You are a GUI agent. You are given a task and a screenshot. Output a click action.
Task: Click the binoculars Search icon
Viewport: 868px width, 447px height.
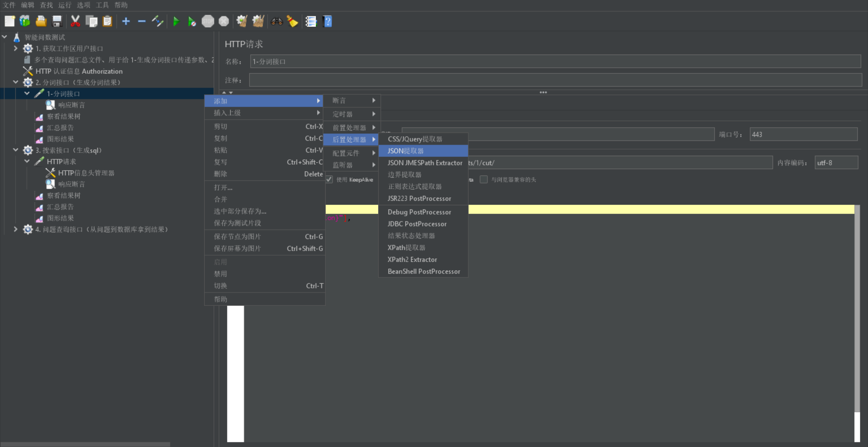tap(277, 21)
